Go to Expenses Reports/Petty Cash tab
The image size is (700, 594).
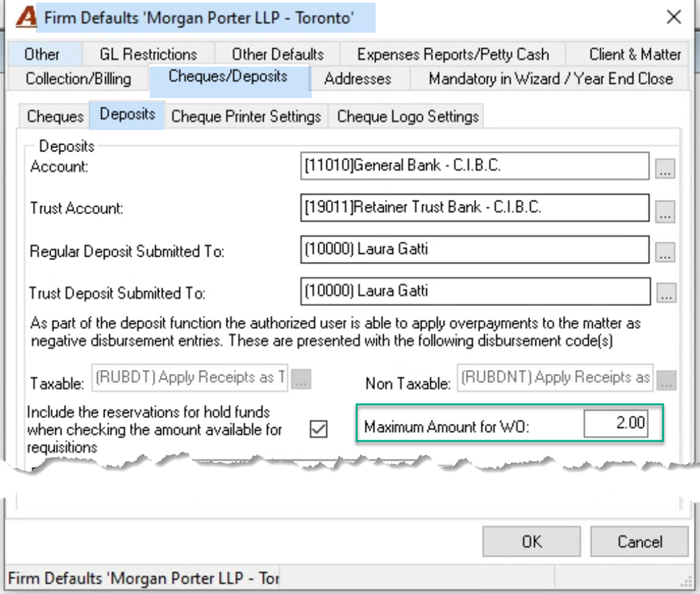click(453, 54)
